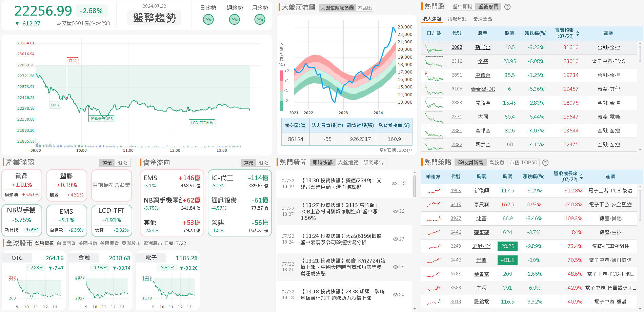Click 融資維持率 value 160.9
Image resolution: width=644 pixels, height=312 pixels.
[x=394, y=139]
